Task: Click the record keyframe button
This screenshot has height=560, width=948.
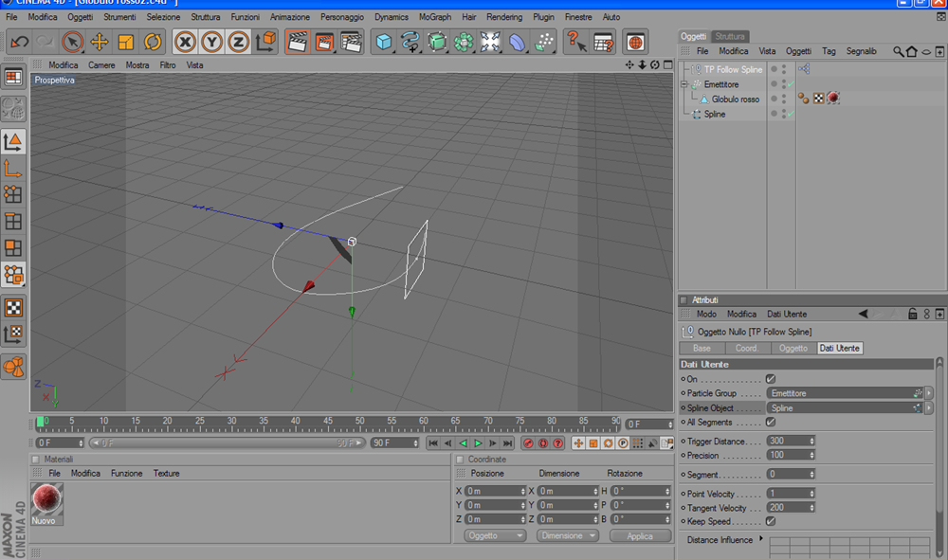Action: pos(528,443)
